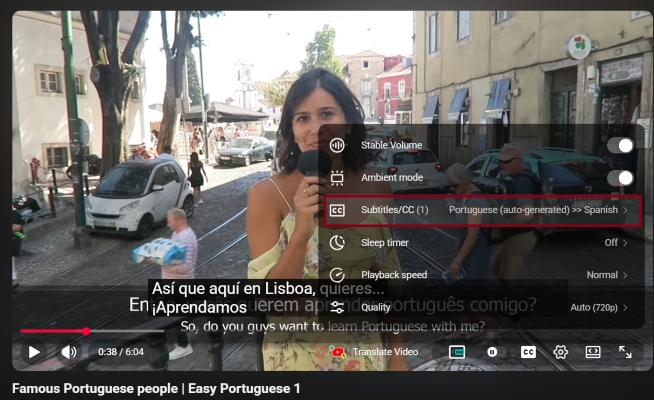Viewport: 654px width, 400px height.
Task: Click the Translate Video YouTube icon
Action: [337, 352]
